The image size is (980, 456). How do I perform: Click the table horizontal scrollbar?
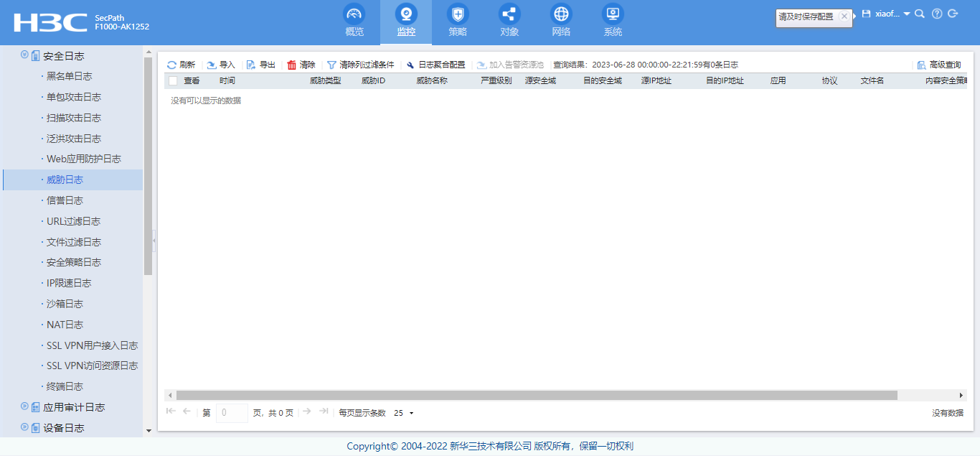pos(537,395)
